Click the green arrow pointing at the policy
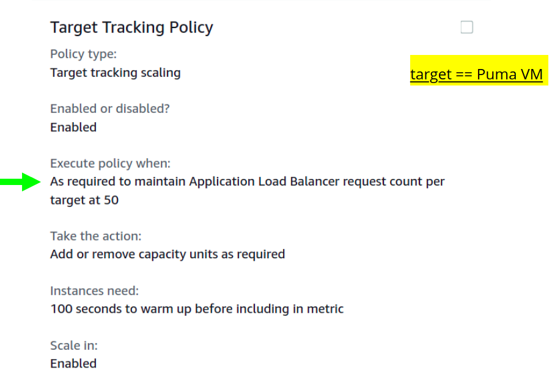Screen dimensions: 552x392 click(21, 181)
